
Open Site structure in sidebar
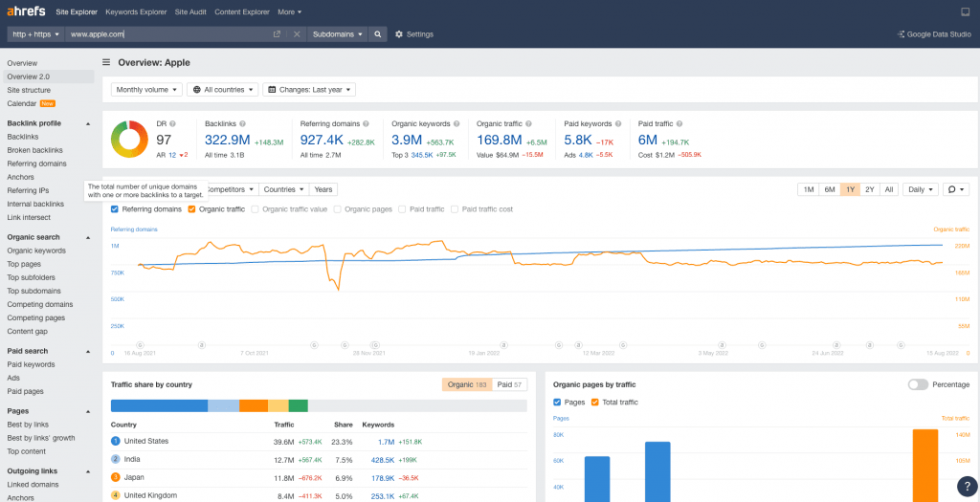29,90
